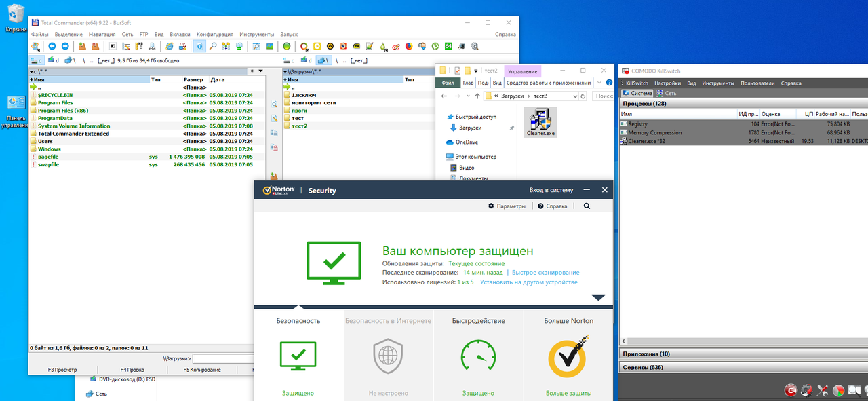Click the magnifier icon in KillSwitch footer
Viewport: 868px width, 401px height.
(854, 390)
